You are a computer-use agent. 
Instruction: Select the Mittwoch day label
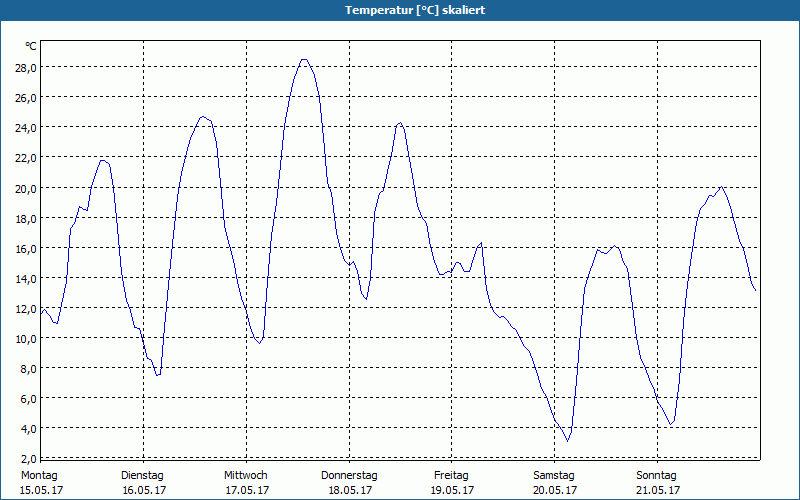pos(246,476)
